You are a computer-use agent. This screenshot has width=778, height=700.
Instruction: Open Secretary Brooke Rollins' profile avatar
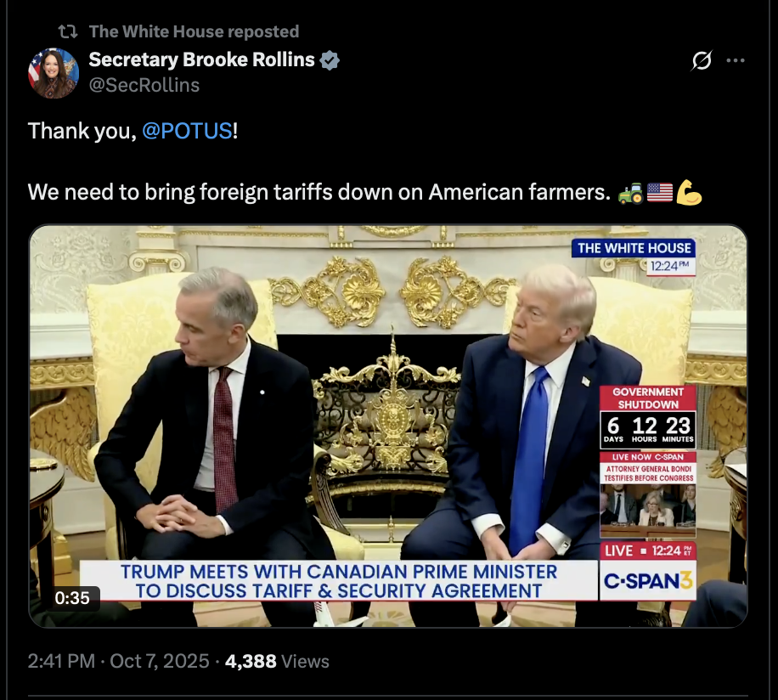pos(54,73)
